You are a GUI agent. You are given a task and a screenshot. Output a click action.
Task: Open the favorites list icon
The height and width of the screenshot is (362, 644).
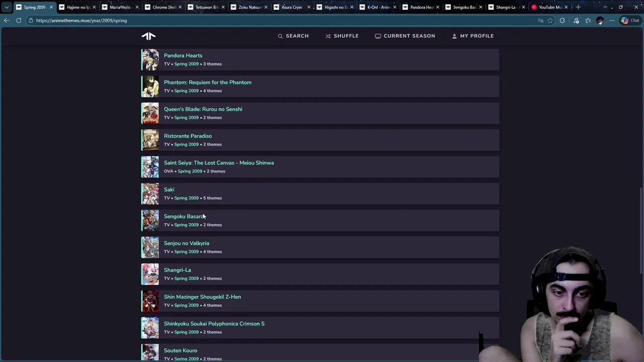click(588, 21)
